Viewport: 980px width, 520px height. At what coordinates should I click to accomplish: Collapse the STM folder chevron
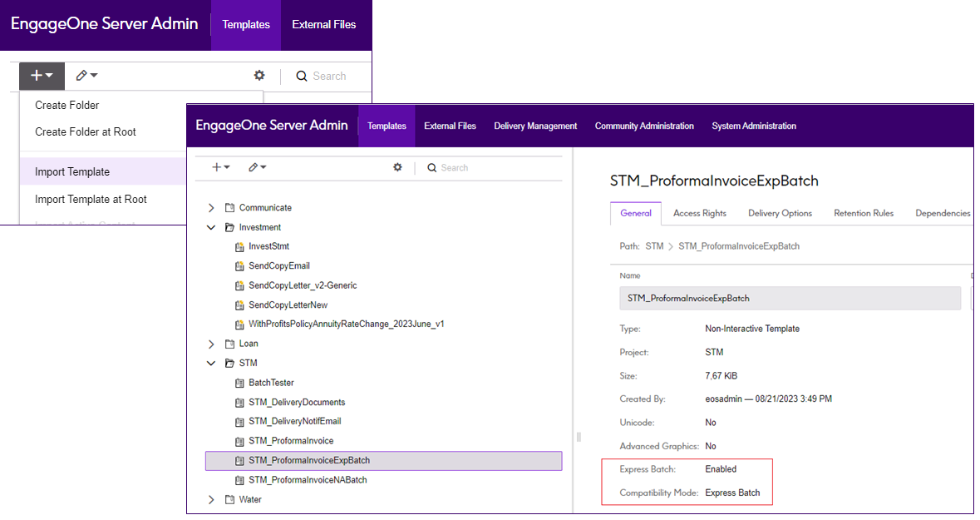coord(211,364)
